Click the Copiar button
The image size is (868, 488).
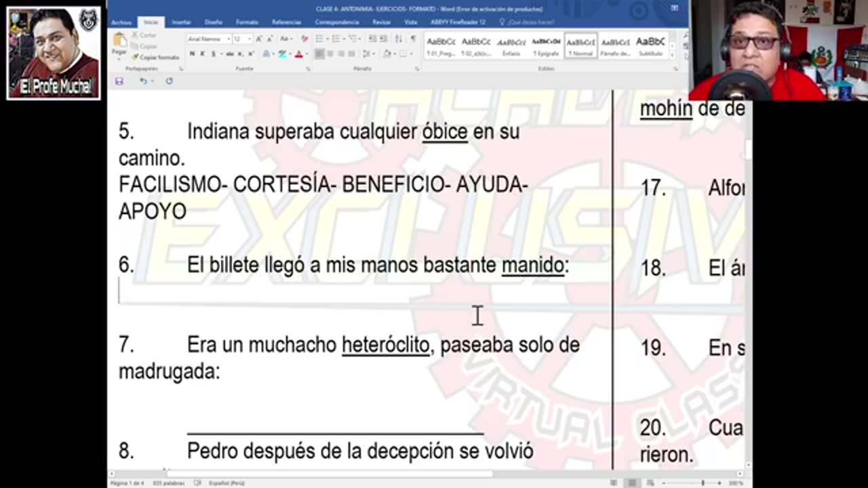point(144,46)
